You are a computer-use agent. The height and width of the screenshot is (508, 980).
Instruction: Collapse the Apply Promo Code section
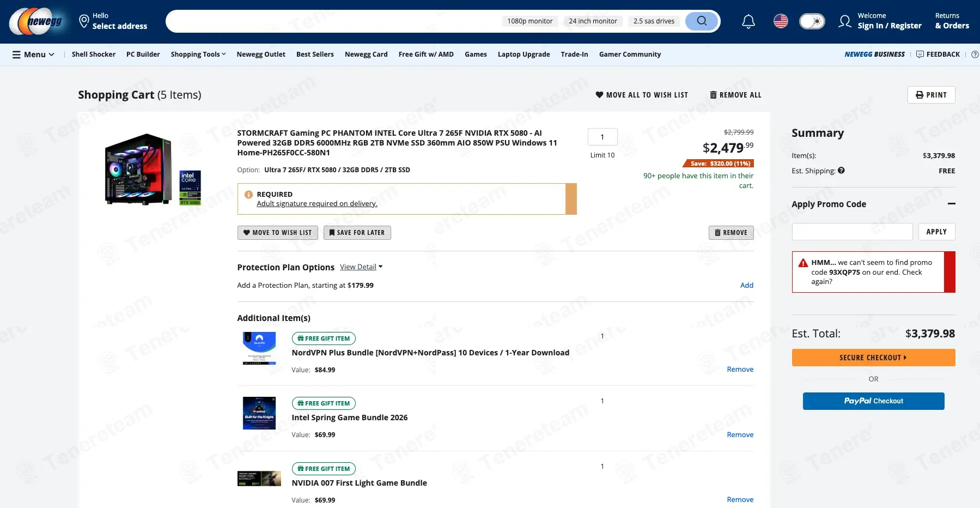[951, 204]
